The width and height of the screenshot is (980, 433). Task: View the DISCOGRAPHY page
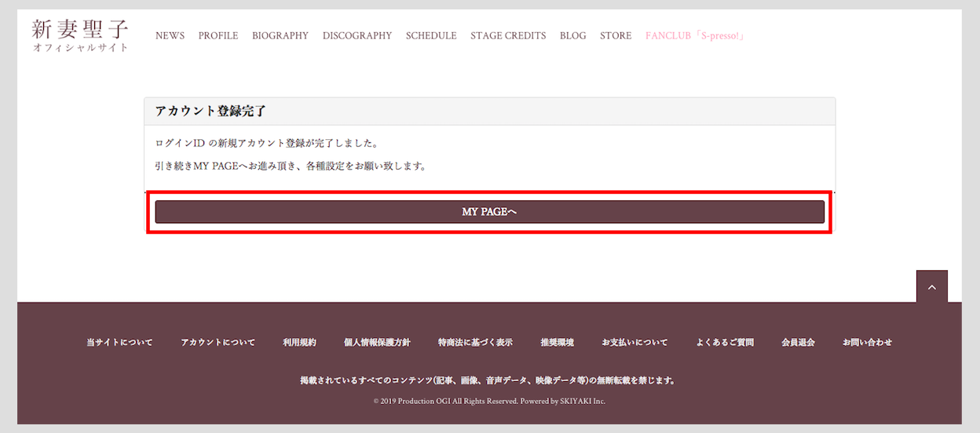357,35
